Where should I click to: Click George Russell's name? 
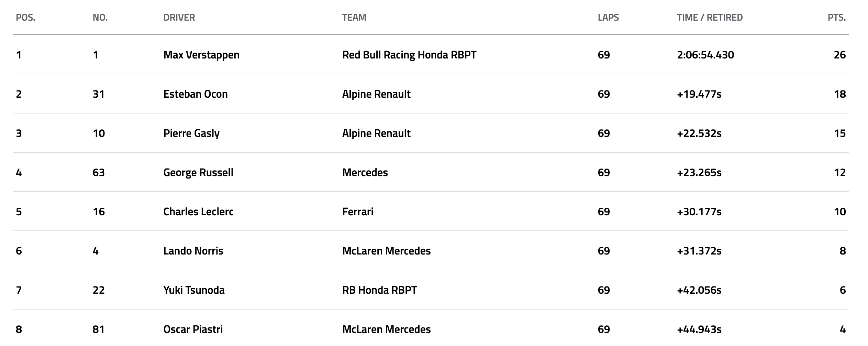(x=198, y=173)
